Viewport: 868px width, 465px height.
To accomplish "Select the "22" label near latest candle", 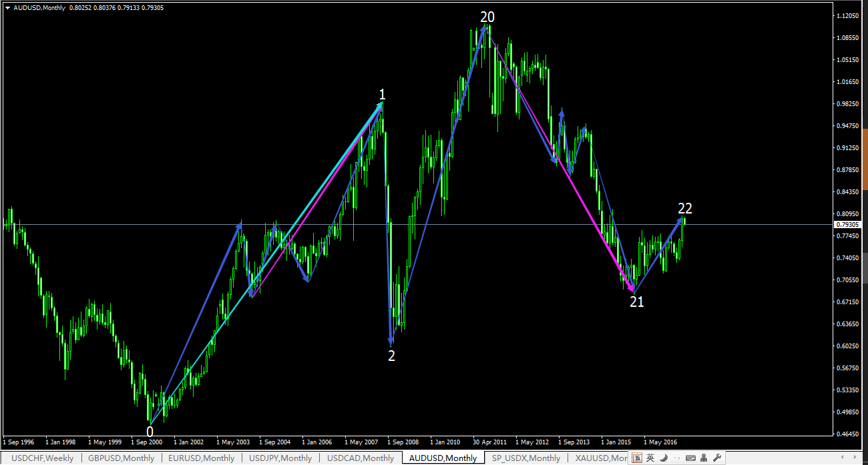I will [684, 208].
